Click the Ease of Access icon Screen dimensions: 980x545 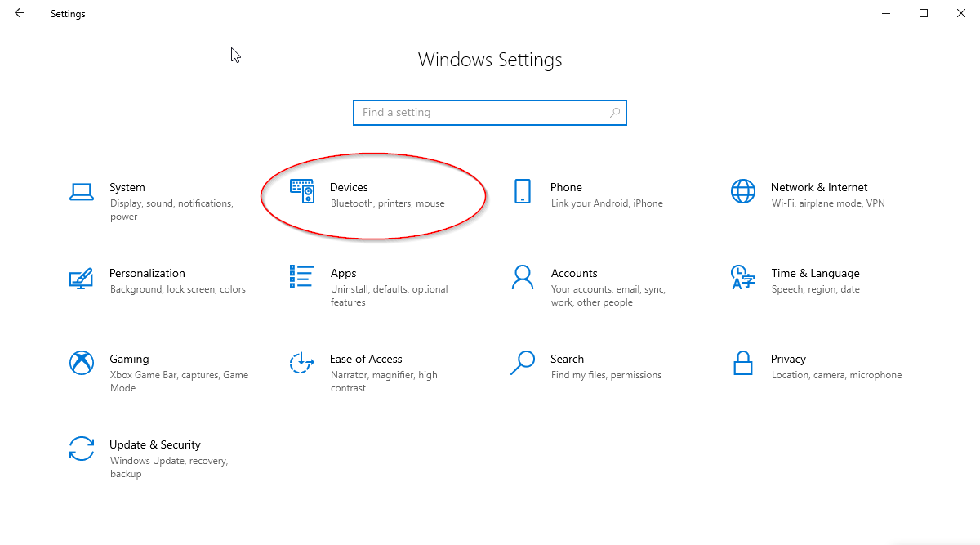coord(302,363)
